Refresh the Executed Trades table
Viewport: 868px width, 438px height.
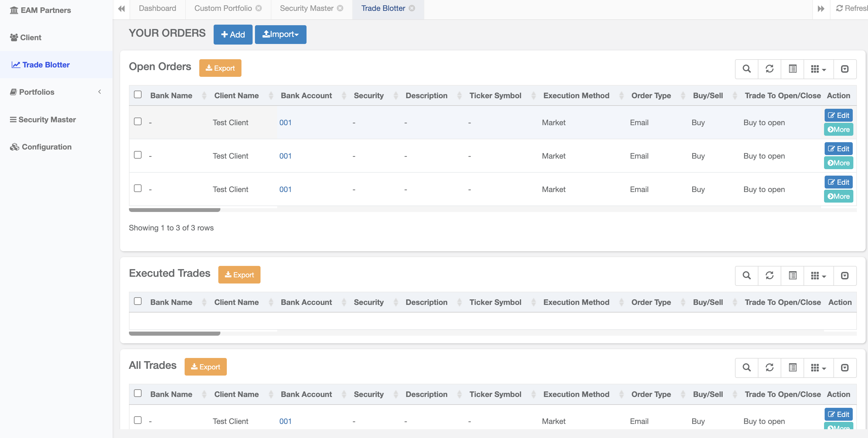(x=769, y=276)
